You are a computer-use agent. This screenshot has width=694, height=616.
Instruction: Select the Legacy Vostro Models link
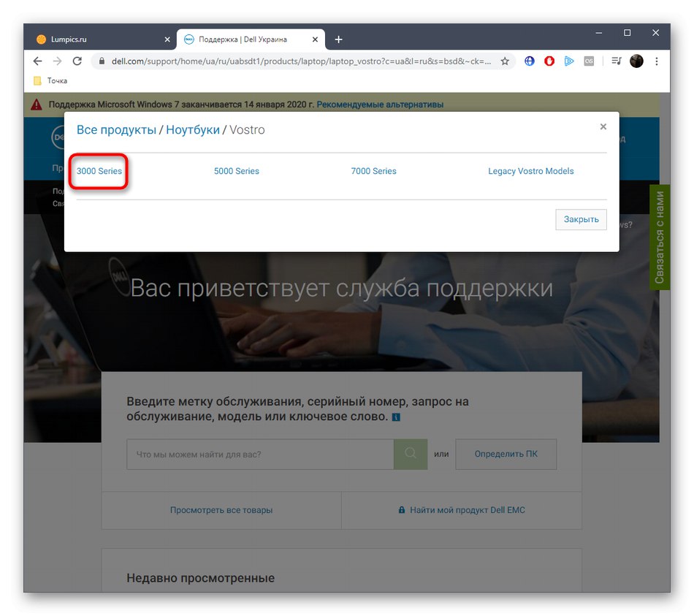[530, 170]
